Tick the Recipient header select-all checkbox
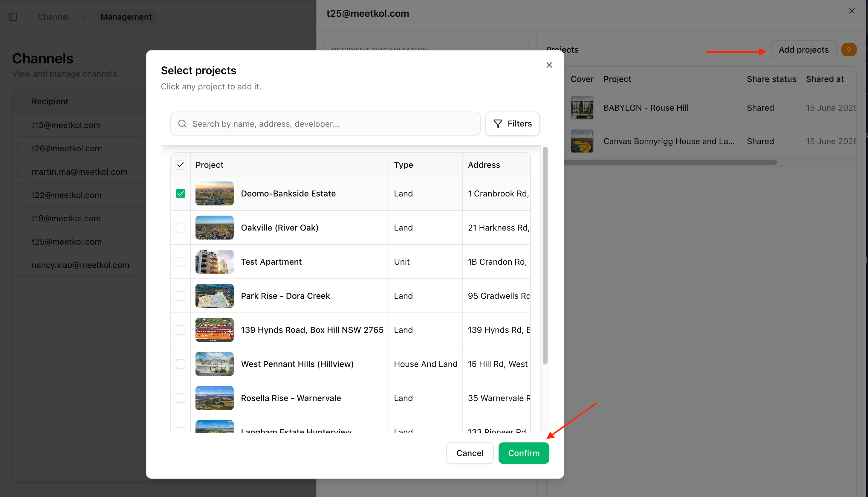868x497 pixels. coord(22,101)
